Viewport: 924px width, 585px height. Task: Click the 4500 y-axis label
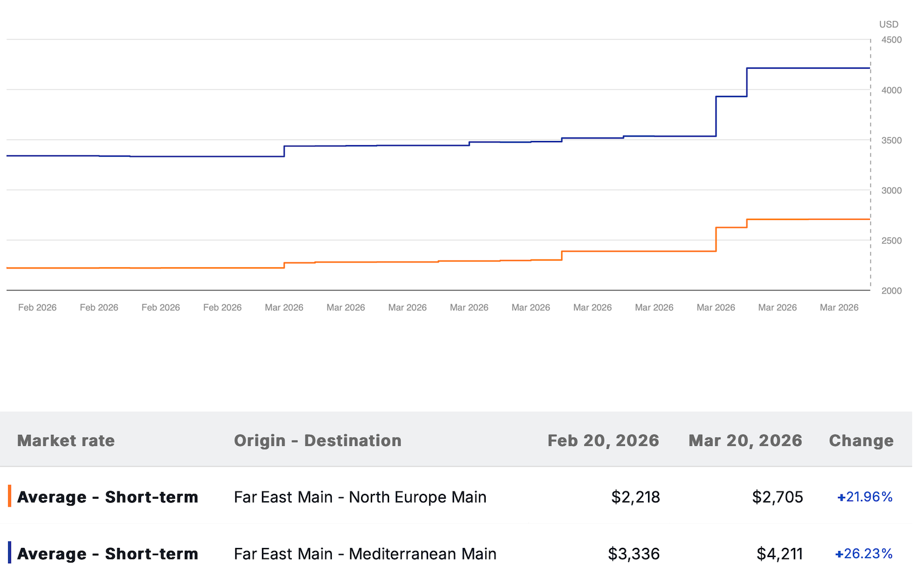point(891,39)
